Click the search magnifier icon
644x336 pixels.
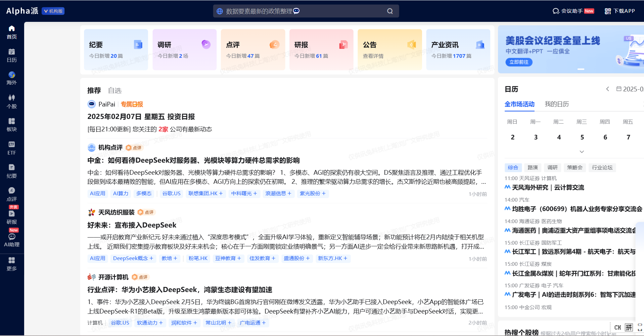[x=390, y=11]
